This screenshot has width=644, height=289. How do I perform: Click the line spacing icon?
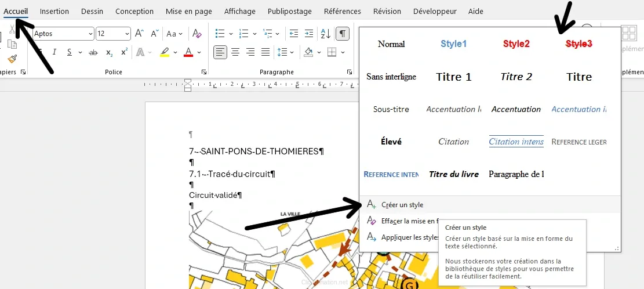tap(282, 52)
